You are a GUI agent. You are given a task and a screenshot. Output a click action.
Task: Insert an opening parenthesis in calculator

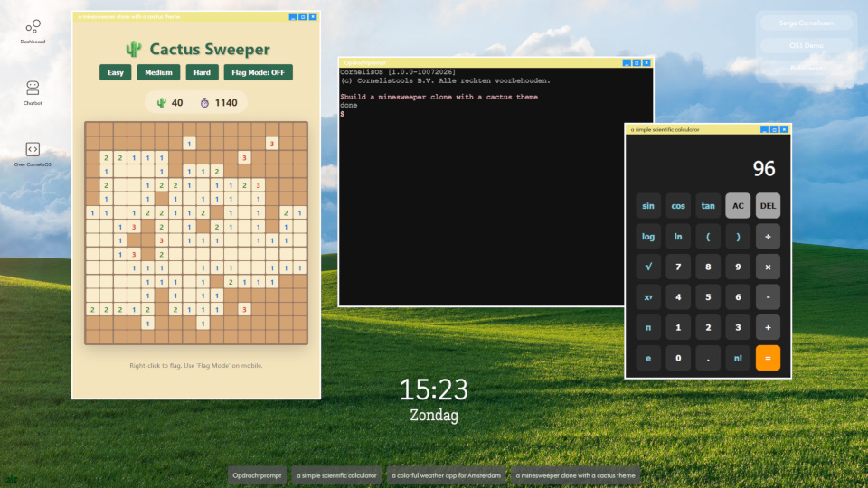(708, 236)
